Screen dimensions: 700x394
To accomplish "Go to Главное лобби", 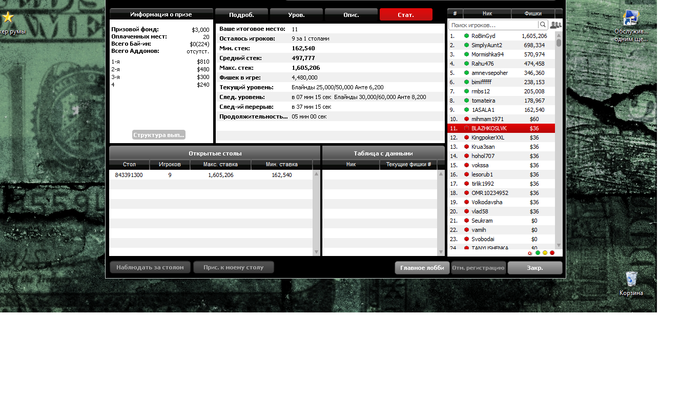I will (x=422, y=268).
